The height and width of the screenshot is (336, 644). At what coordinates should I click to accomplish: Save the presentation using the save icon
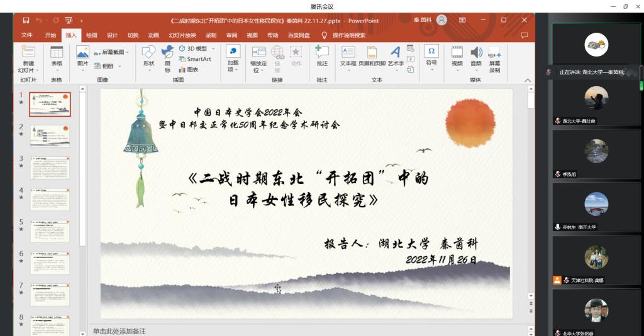(x=26, y=21)
